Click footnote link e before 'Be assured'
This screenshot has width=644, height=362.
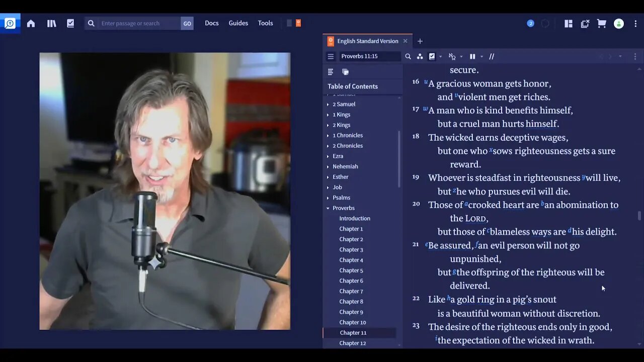tap(427, 244)
